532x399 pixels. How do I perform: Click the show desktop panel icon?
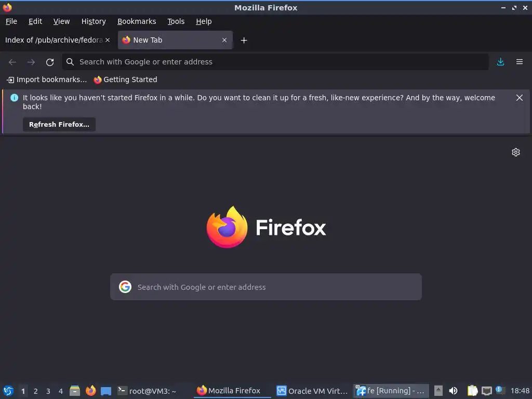tap(106, 391)
